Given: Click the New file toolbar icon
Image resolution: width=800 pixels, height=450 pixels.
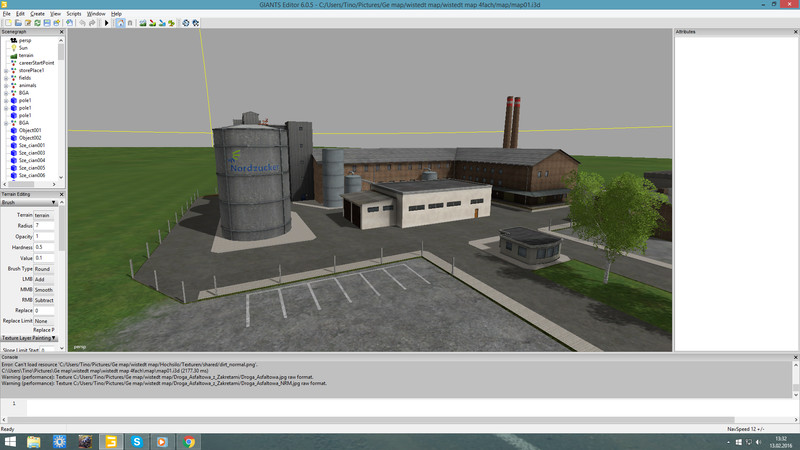Looking at the screenshot, I should (x=7, y=22).
